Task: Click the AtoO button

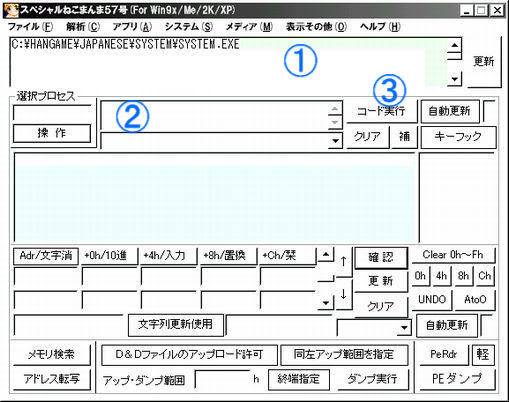Action: tap(475, 300)
